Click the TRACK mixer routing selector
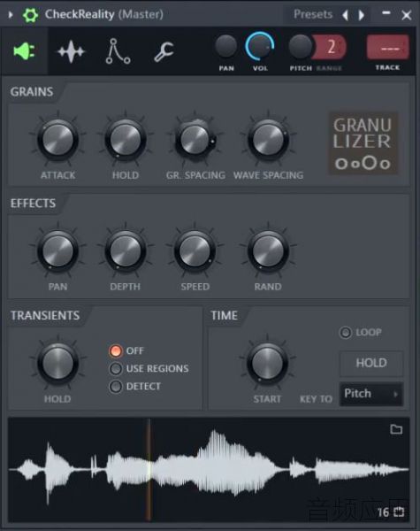The width and height of the screenshot is (420, 531). [x=388, y=48]
